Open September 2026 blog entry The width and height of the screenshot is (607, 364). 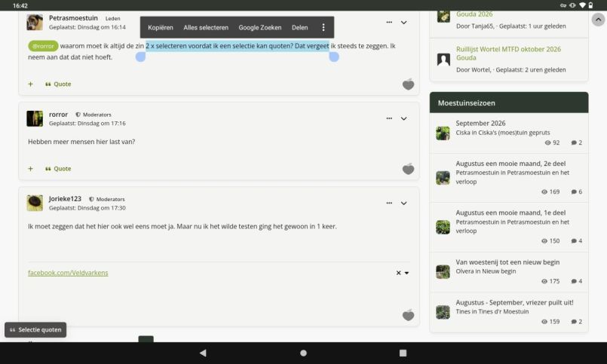coord(480,123)
